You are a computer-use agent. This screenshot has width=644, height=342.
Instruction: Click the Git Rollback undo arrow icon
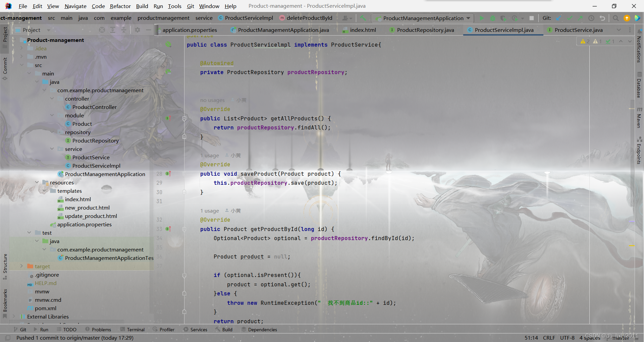click(x=602, y=18)
